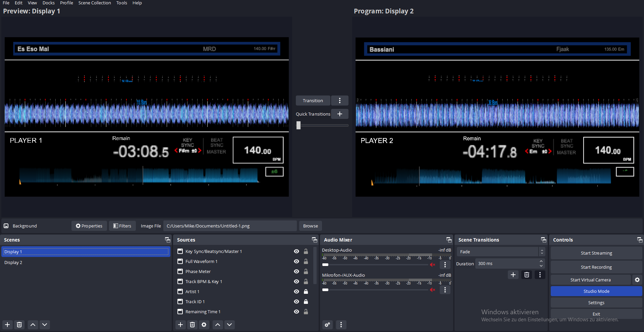Pop out the Scene Transitions dock
644x332 pixels.
(x=544, y=240)
